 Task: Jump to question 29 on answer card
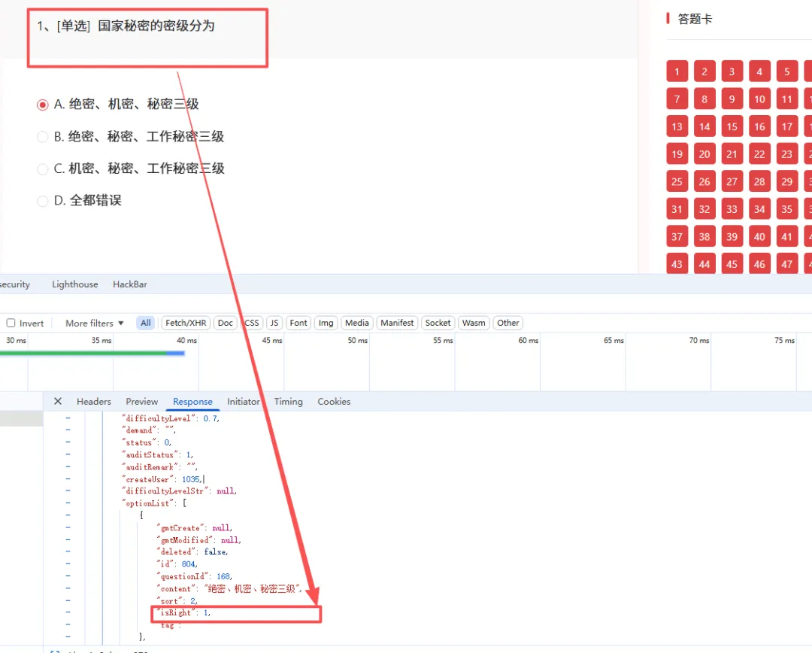(786, 181)
